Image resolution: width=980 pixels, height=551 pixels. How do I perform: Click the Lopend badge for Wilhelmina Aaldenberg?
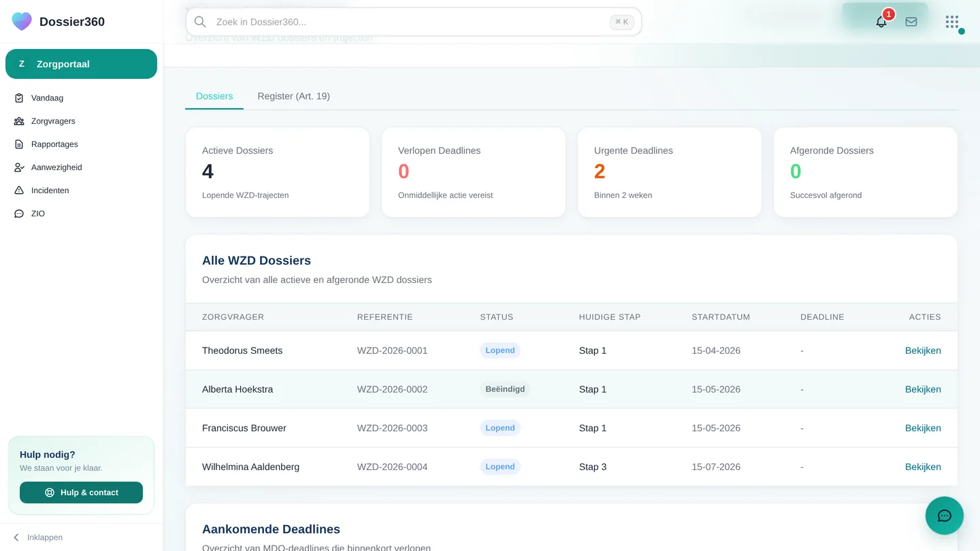coord(500,467)
